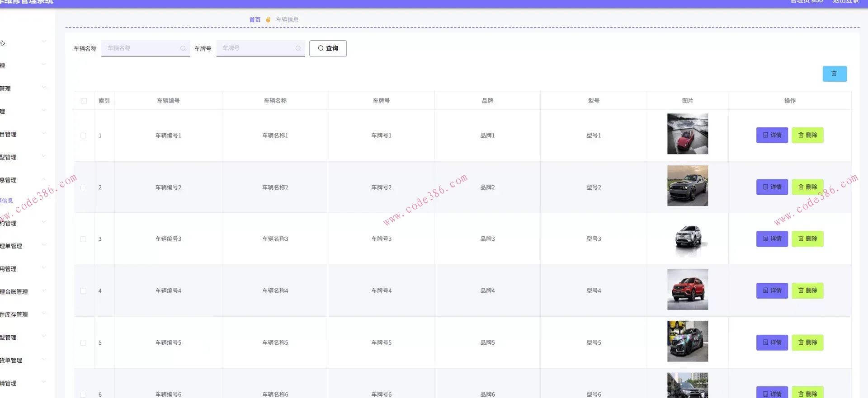Viewport: 868px width, 398px height.
Task: Toggle the select-all checkbox in the table header
Action: (x=84, y=101)
